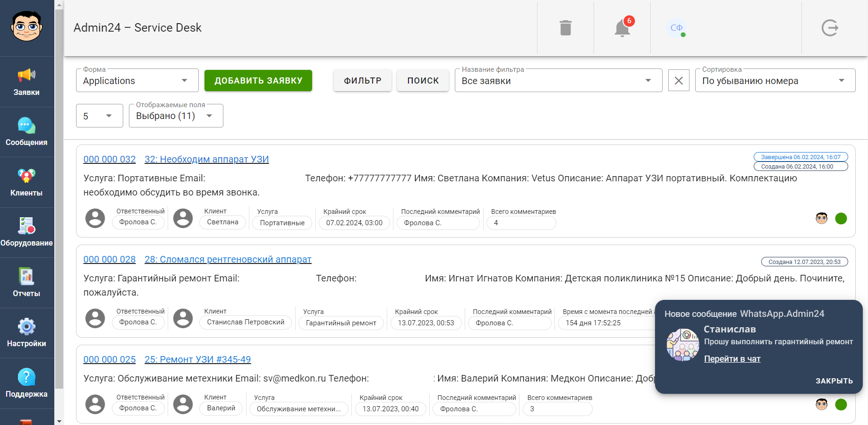Screen dimensions: 868x425
Task: Open Оборудование section in sidebar
Action: click(x=26, y=232)
